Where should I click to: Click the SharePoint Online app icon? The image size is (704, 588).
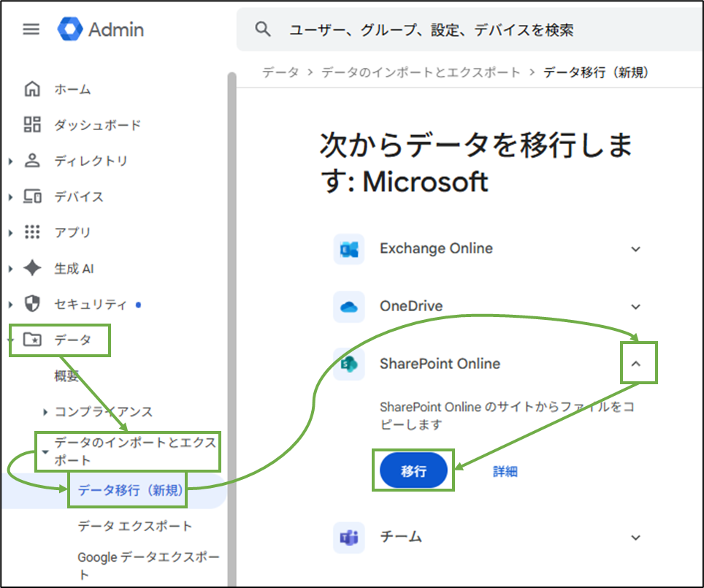click(349, 364)
